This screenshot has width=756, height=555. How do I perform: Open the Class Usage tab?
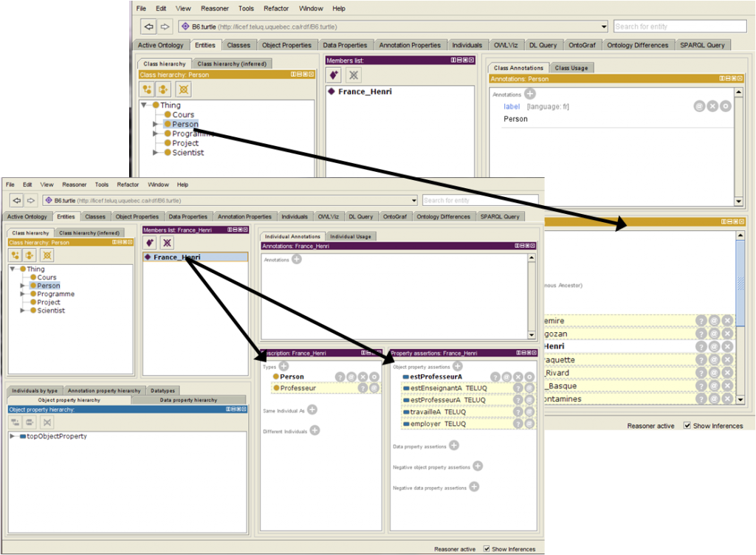pyautogui.click(x=571, y=68)
